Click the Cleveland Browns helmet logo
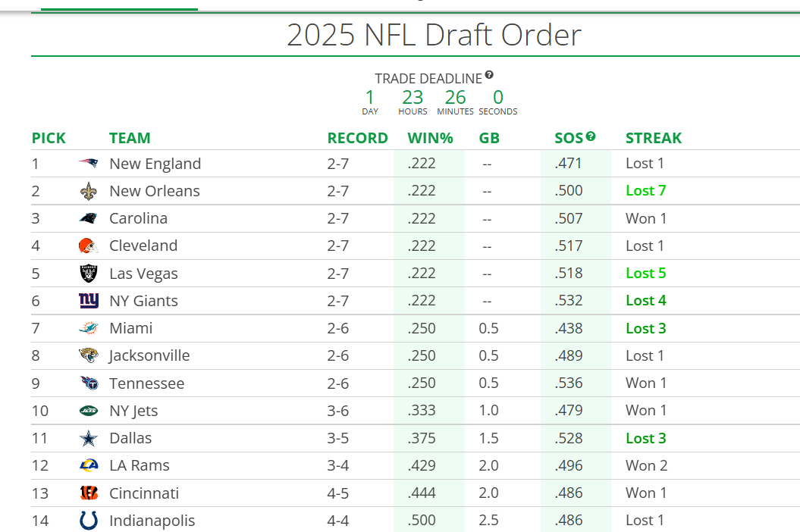 89,246
